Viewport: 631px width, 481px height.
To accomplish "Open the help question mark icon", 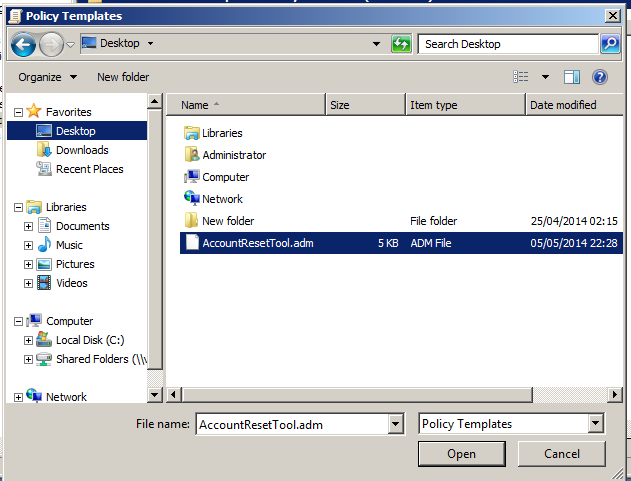I will click(x=600, y=77).
